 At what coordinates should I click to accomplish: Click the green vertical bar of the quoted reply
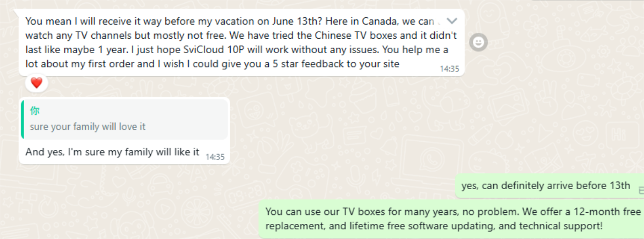pos(22,119)
